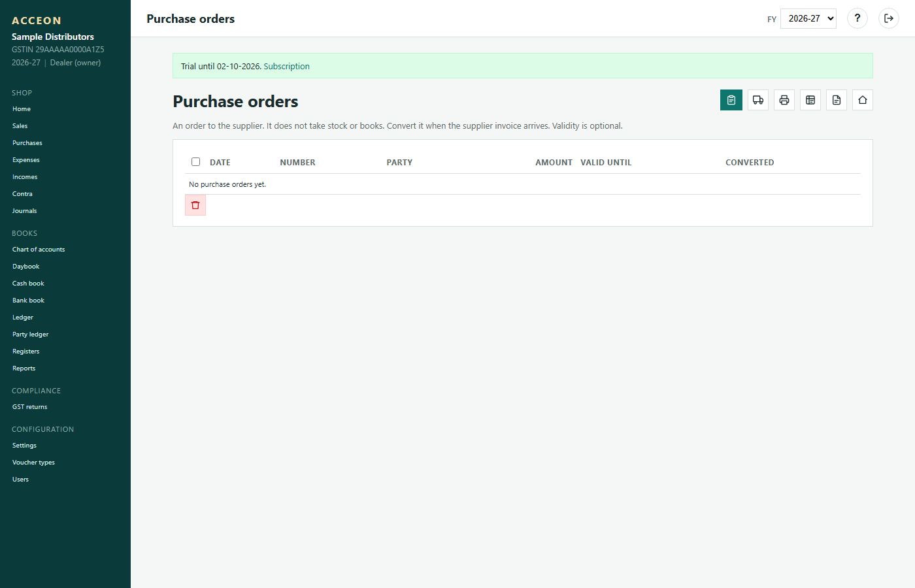The width and height of the screenshot is (915, 588).
Task: Click the PARTY column header
Action: click(x=399, y=163)
